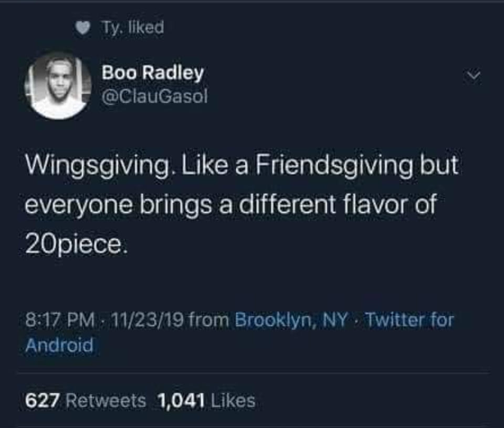
Task: Click the 627 retweet count number
Action: (45, 401)
